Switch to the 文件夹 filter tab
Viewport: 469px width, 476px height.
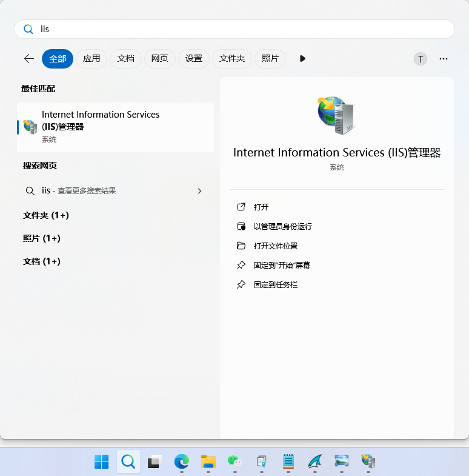[231, 59]
